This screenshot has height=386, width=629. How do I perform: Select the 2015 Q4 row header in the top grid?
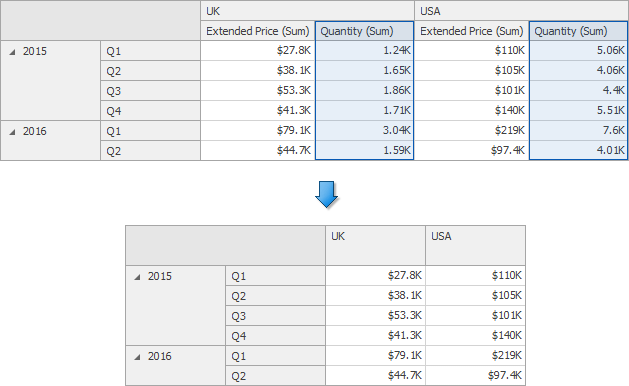pos(150,111)
